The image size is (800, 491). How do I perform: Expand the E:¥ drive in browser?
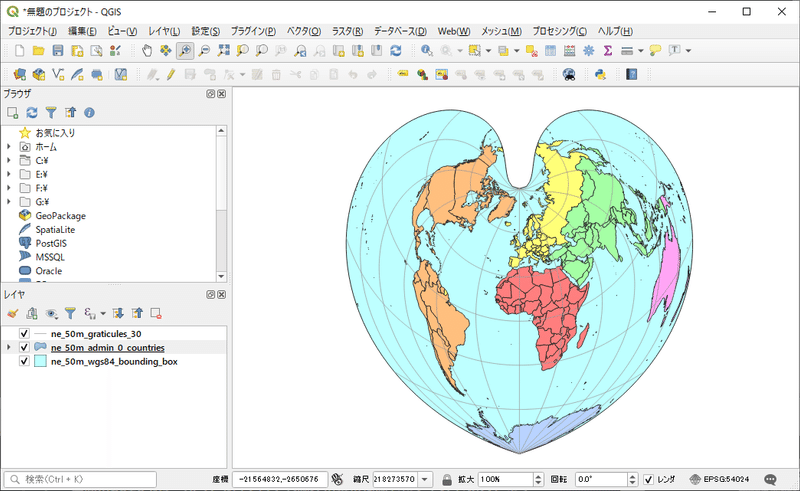pos(8,174)
